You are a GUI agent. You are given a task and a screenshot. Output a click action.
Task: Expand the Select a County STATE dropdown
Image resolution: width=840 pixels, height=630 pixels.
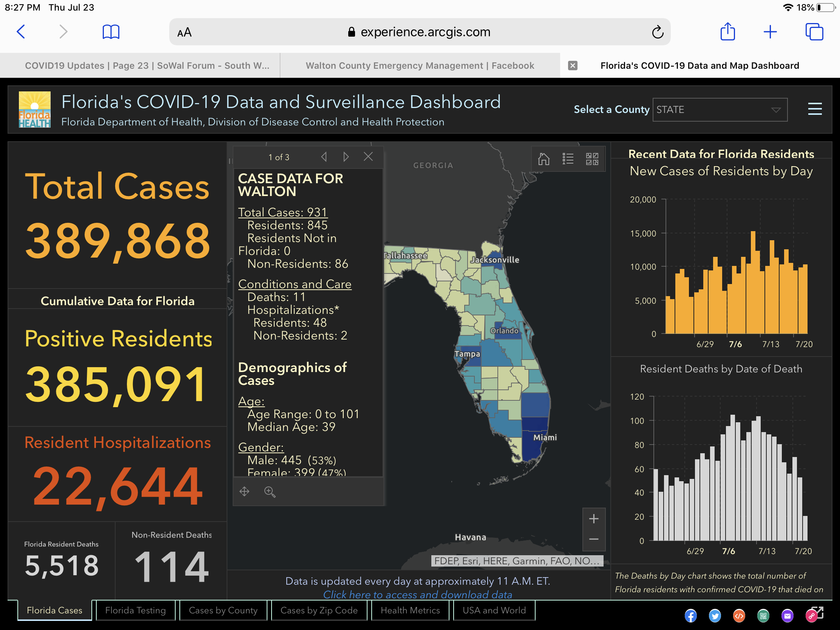[x=720, y=110]
